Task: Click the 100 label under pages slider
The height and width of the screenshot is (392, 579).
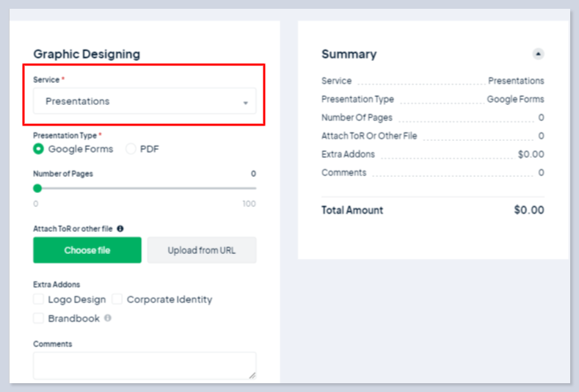Action: 249,204
